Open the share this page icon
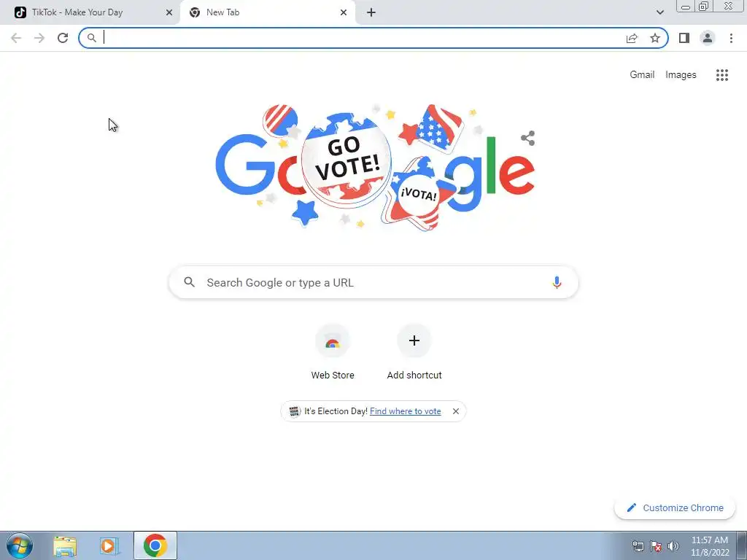 [632, 38]
